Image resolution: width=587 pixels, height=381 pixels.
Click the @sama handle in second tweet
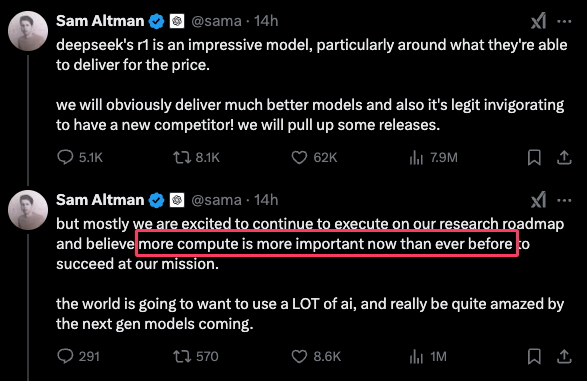click(x=216, y=200)
